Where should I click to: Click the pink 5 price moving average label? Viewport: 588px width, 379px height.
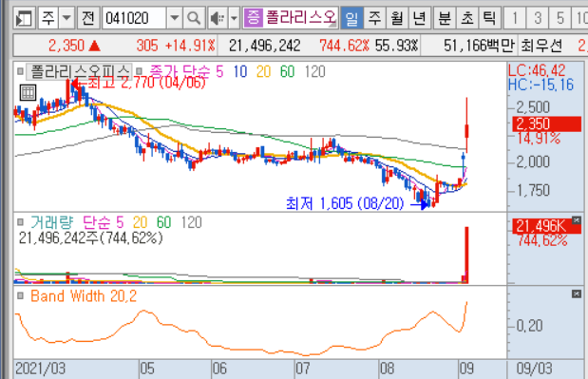click(x=219, y=71)
